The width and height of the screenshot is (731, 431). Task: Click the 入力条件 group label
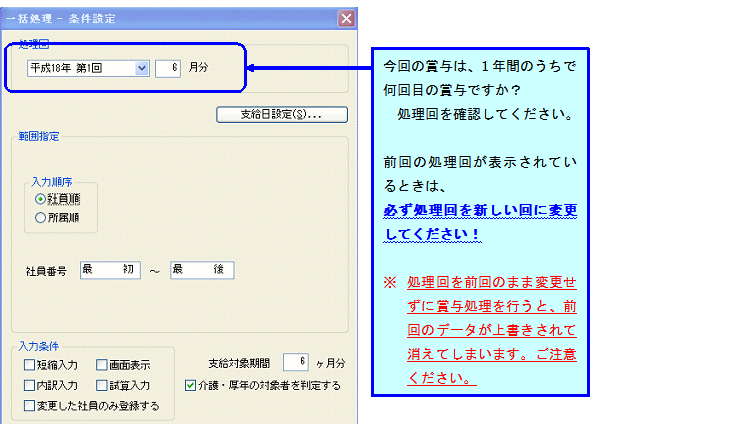[39, 346]
